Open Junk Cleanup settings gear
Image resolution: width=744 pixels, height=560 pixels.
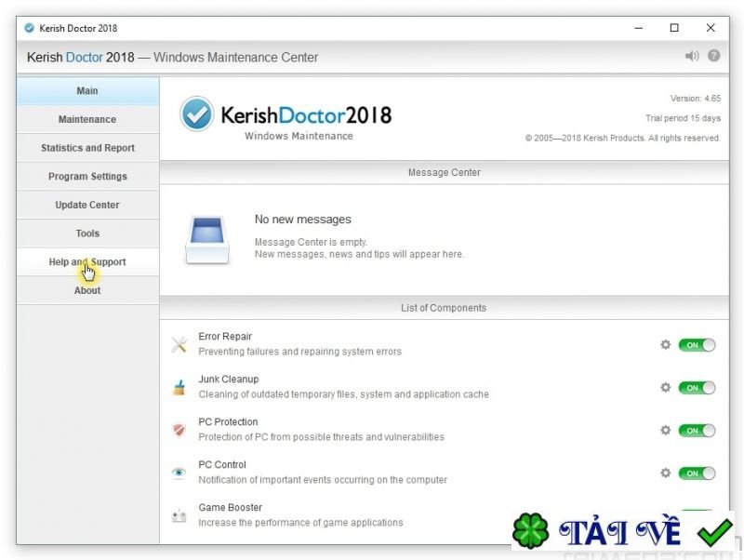tap(666, 387)
